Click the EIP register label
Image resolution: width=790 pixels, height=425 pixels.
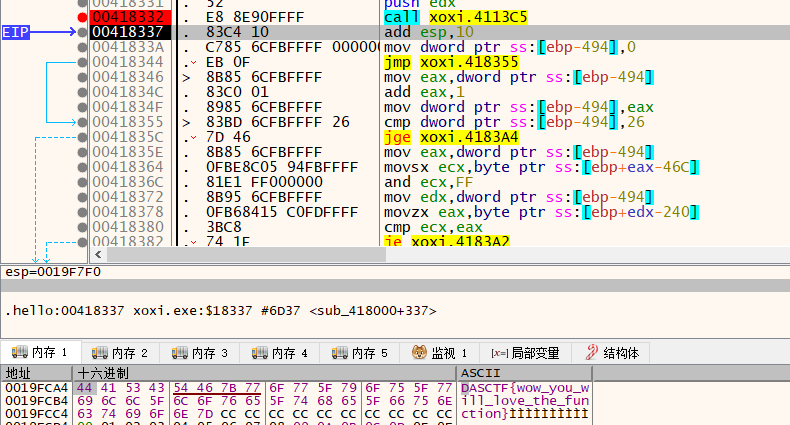coord(16,32)
